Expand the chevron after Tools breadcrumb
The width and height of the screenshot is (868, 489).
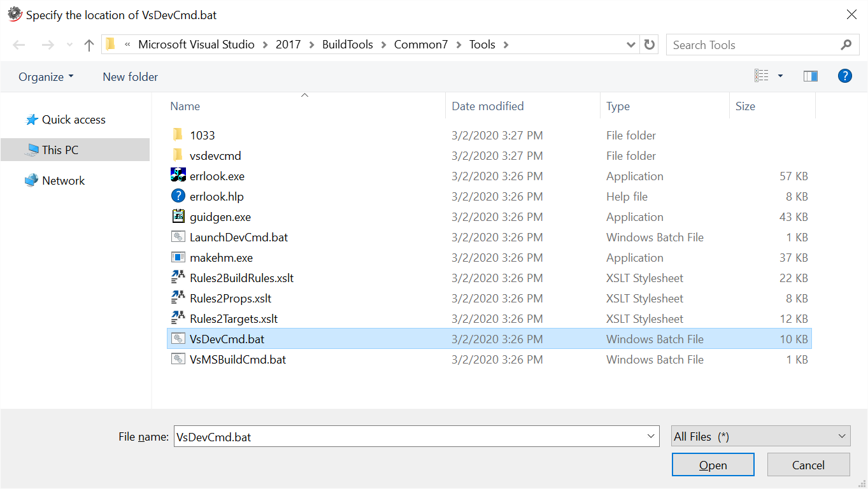coord(506,45)
